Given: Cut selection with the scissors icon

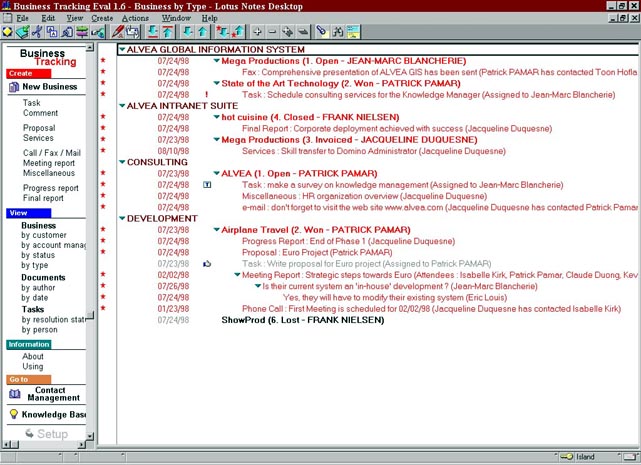Looking at the screenshot, I should pos(37,31).
